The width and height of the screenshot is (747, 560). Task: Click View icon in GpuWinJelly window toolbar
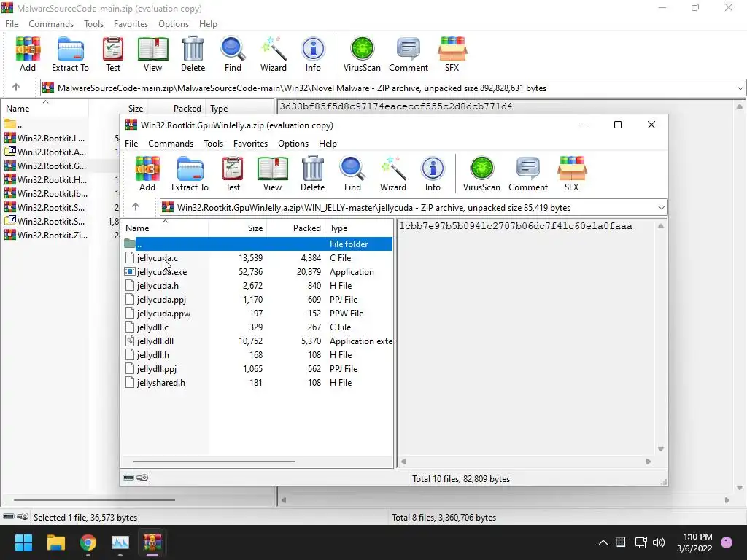coord(272,174)
